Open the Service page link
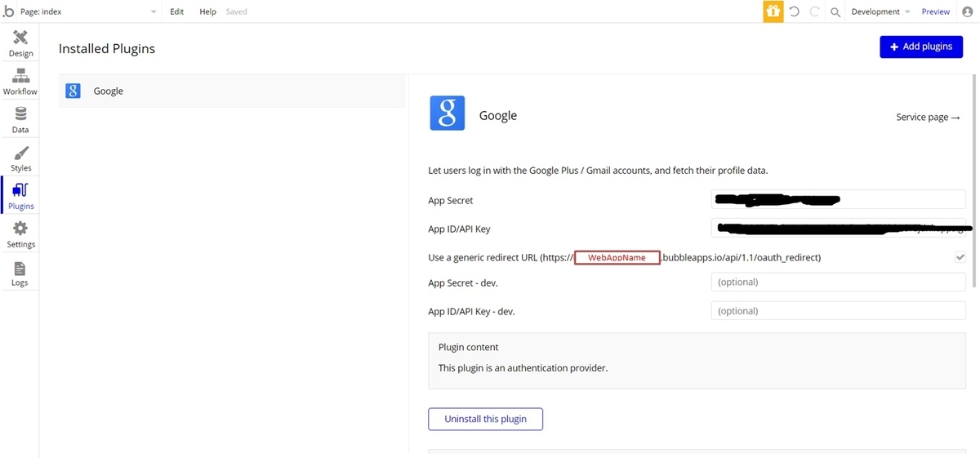Image resolution: width=980 pixels, height=458 pixels. (x=928, y=118)
